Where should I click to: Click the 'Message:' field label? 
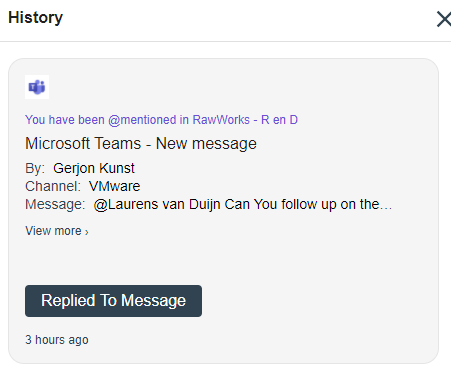point(55,204)
